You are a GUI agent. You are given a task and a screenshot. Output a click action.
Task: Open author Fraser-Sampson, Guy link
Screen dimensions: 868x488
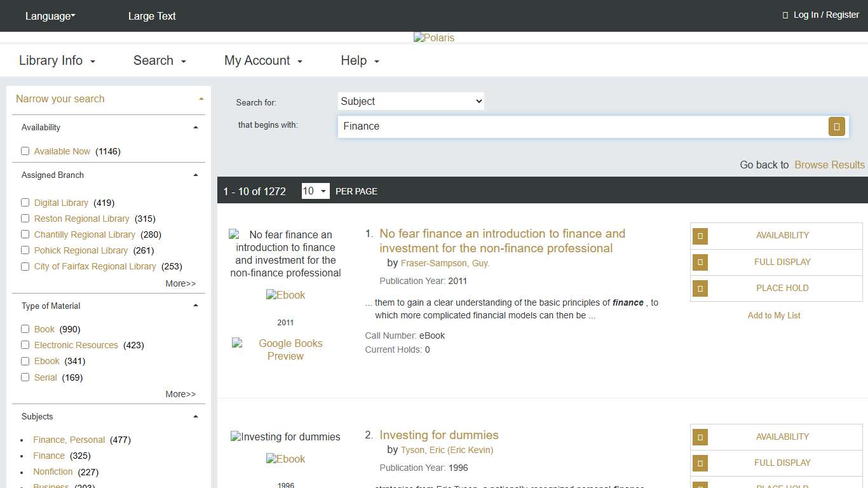tap(445, 263)
